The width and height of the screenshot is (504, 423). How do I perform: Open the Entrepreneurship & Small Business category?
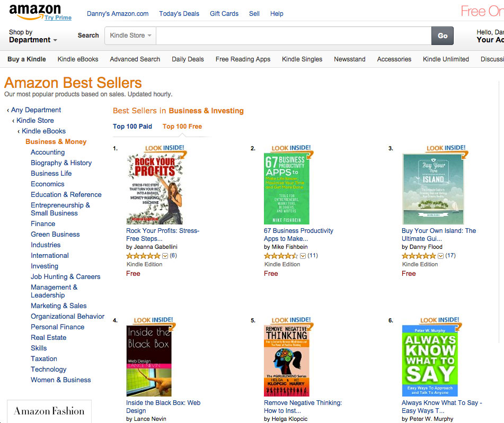pos(60,209)
